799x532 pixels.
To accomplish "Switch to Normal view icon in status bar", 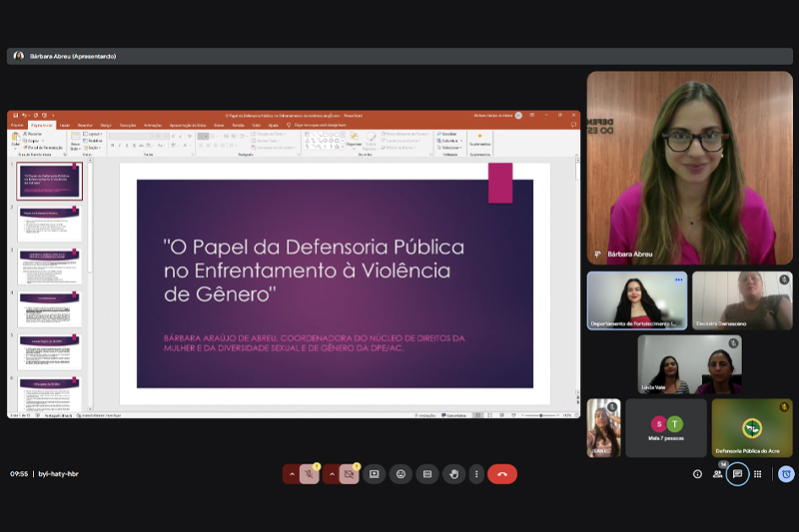I will point(478,415).
